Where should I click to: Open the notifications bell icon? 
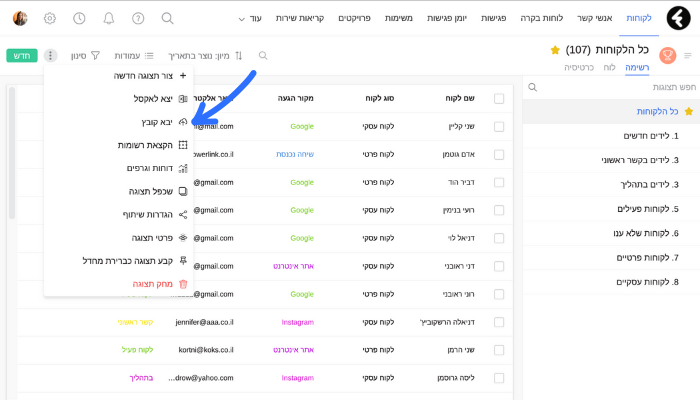pos(108,18)
